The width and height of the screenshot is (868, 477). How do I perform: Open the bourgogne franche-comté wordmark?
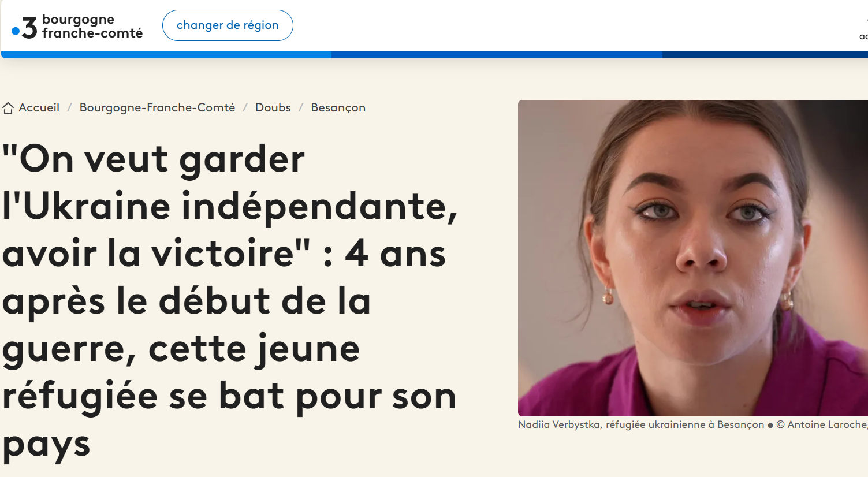pyautogui.click(x=92, y=27)
